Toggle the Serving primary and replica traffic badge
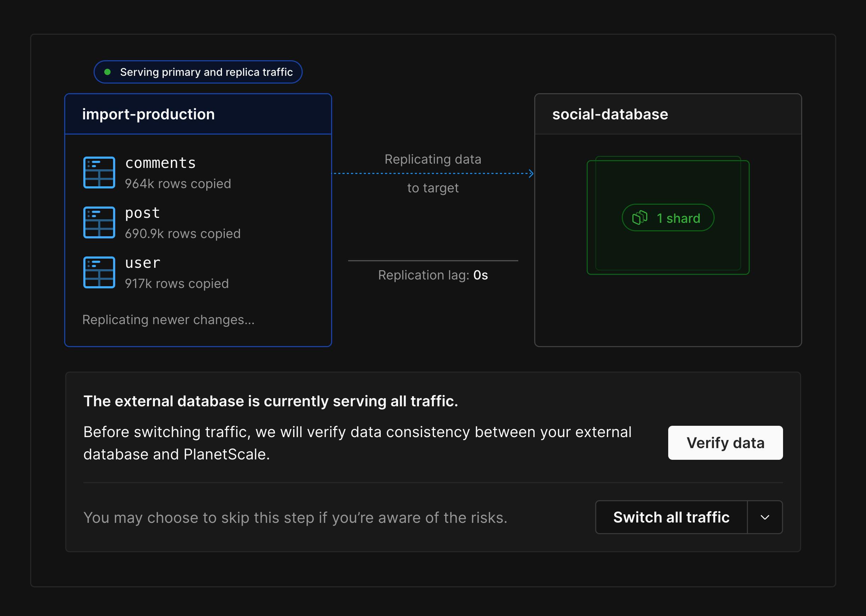866x616 pixels. tap(198, 71)
